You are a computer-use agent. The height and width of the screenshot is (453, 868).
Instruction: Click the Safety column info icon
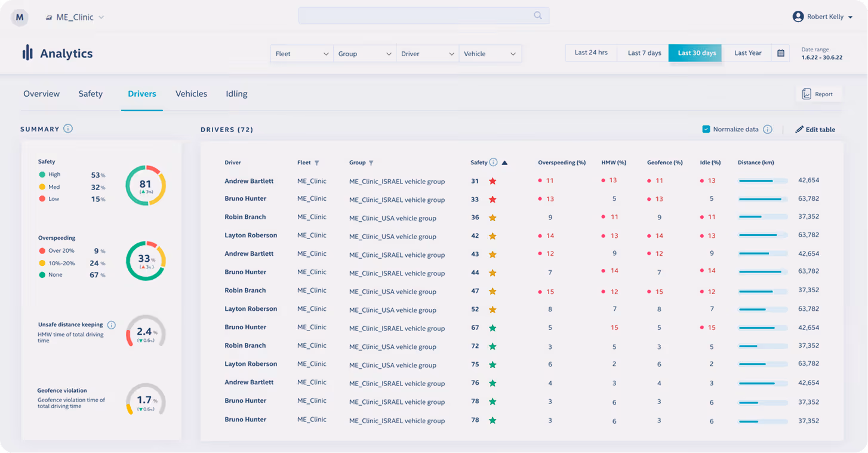click(493, 162)
